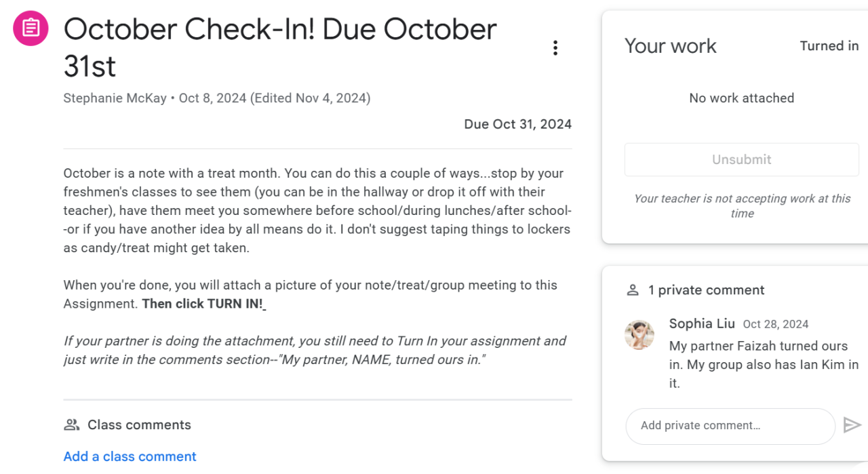This screenshot has height=474, width=868.
Task: Open the three-dot more options menu
Action: pos(555,48)
